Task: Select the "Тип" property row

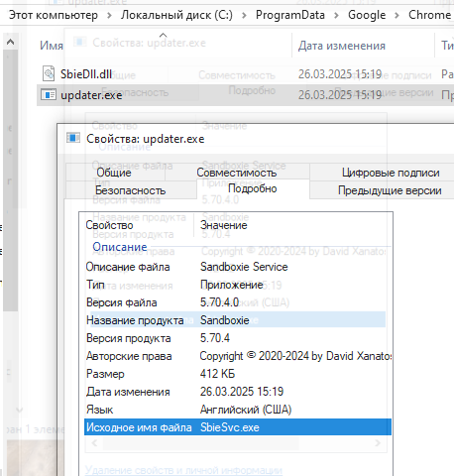Action: [x=238, y=285]
